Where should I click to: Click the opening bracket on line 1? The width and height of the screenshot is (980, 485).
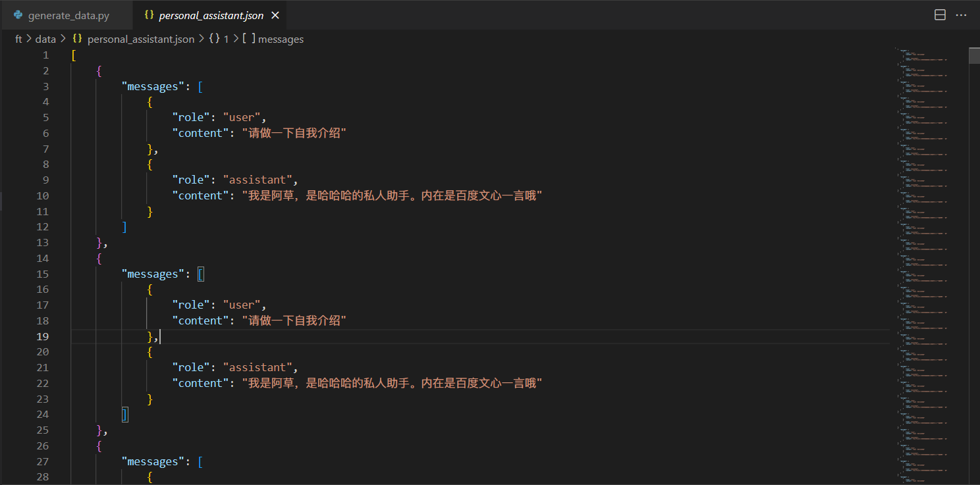pos(74,55)
